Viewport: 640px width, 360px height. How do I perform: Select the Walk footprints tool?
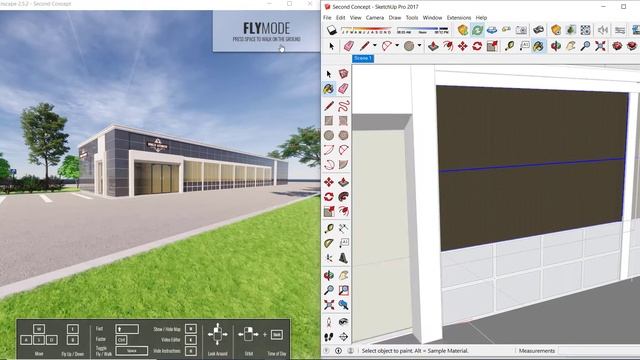click(x=329, y=337)
